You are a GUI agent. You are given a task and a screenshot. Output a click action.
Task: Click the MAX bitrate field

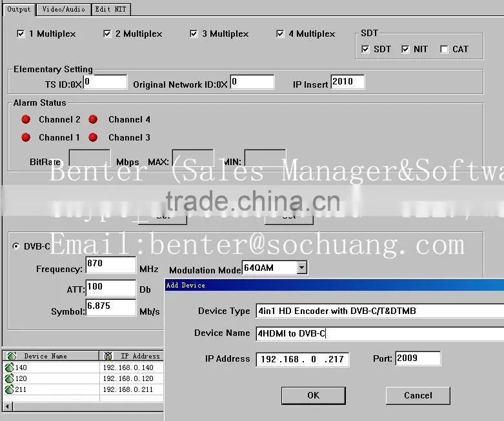(193, 159)
